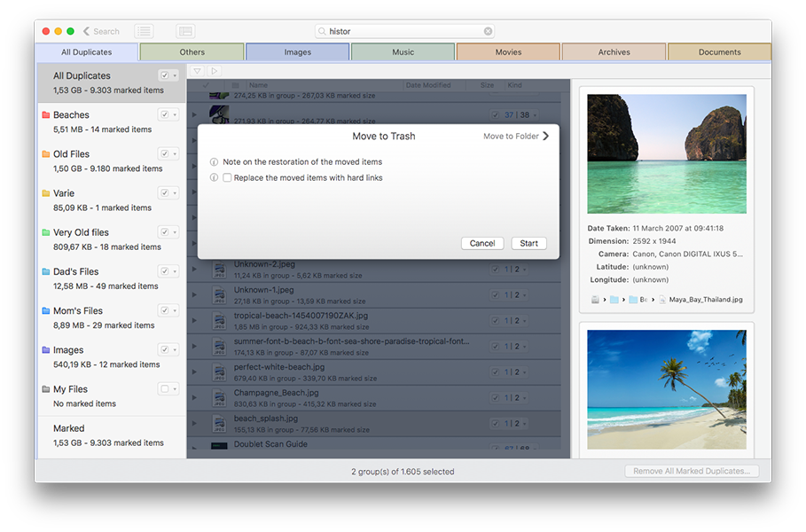Toggle the Very Old files mark checkbox
Viewport: 806px width, 532px height.
pos(165,231)
